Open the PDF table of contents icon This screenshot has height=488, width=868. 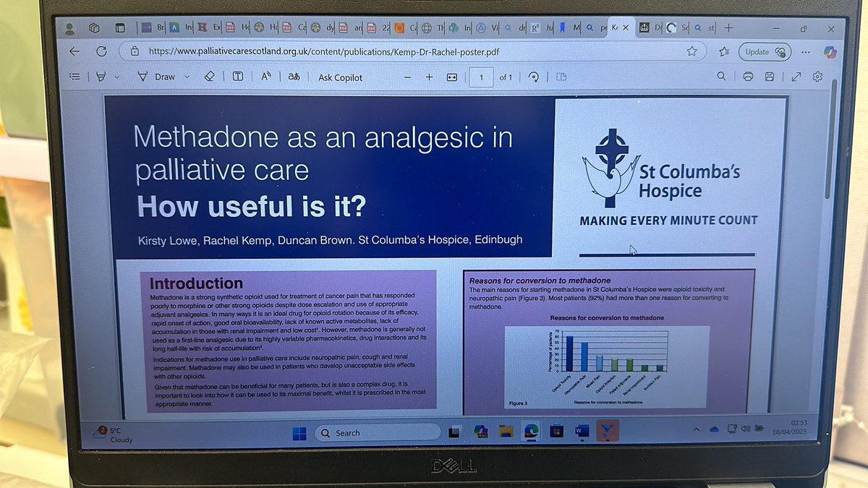click(x=75, y=77)
